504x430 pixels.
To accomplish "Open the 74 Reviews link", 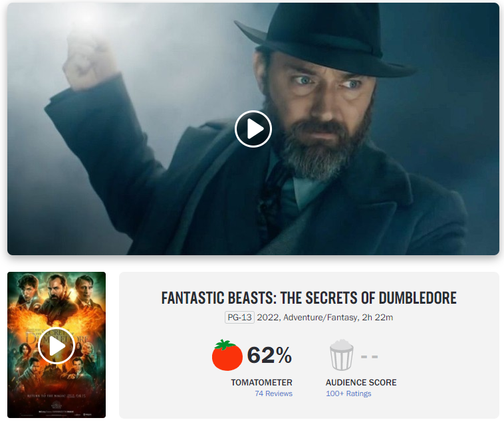I will pos(273,393).
